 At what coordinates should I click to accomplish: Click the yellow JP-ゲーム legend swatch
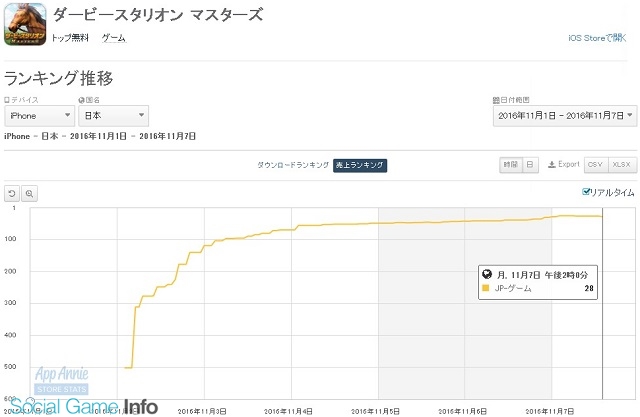coord(486,288)
